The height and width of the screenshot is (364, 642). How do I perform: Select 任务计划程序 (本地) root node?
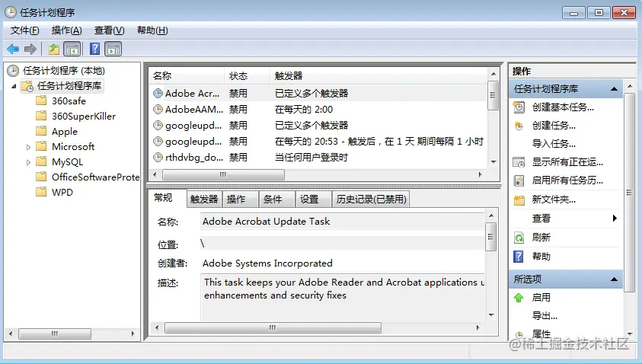(64, 71)
